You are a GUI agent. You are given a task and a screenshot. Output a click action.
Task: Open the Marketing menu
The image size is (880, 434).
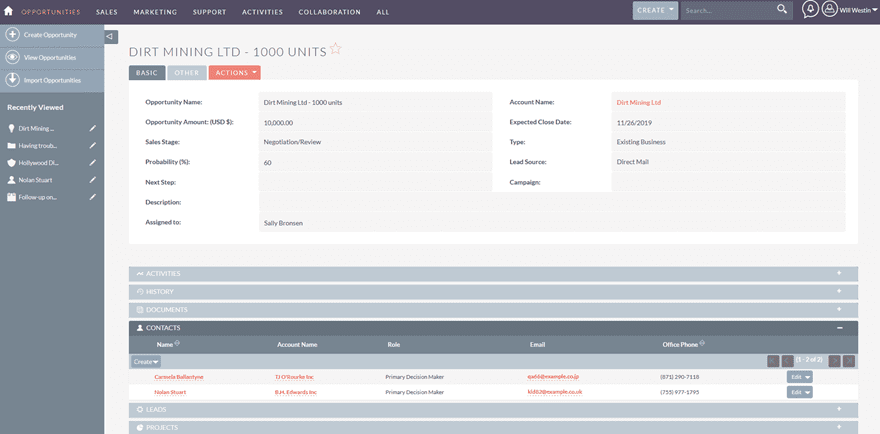155,12
